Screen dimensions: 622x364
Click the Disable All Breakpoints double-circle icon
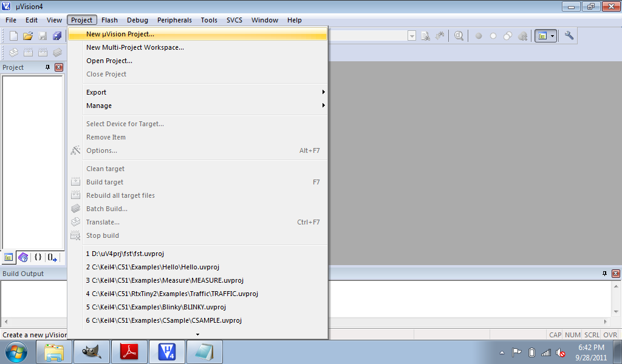(508, 36)
